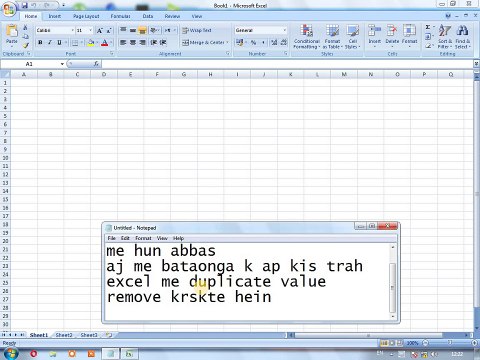Switch to the Page Layout tab
Screen dimensions: 480x360
[x=86, y=16]
